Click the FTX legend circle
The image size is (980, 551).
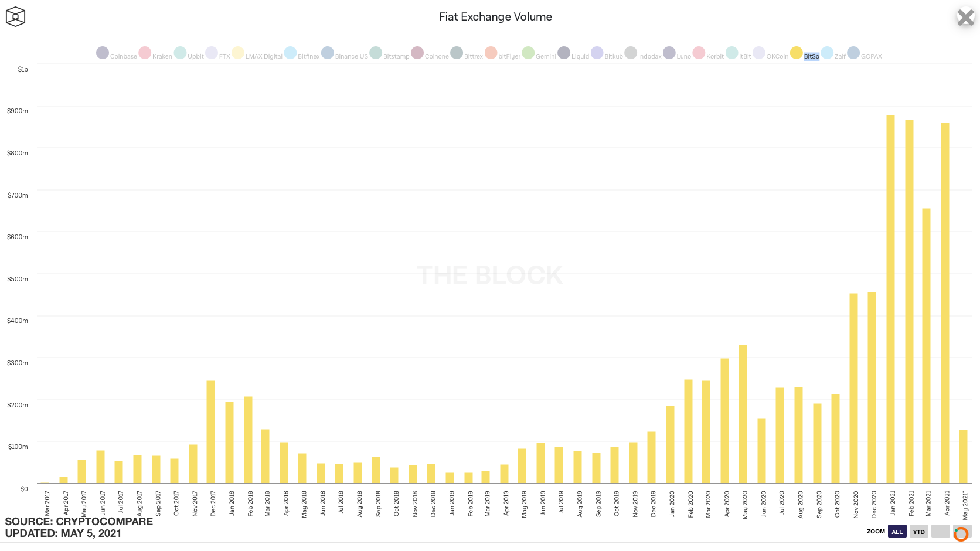[212, 53]
